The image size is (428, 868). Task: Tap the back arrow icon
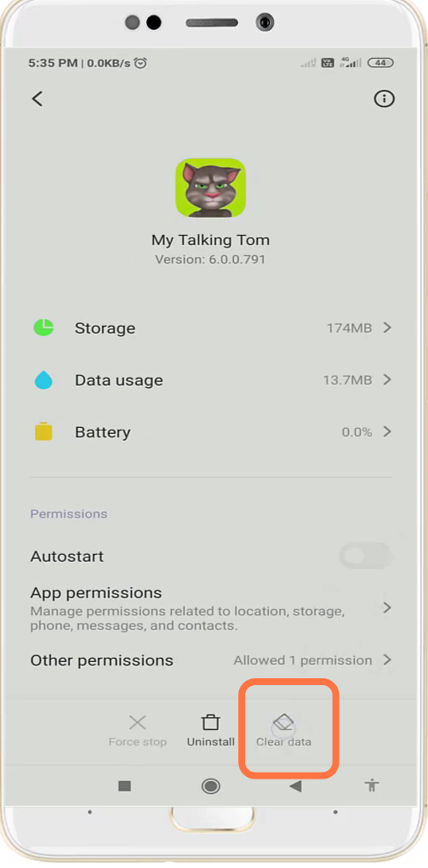click(37, 99)
